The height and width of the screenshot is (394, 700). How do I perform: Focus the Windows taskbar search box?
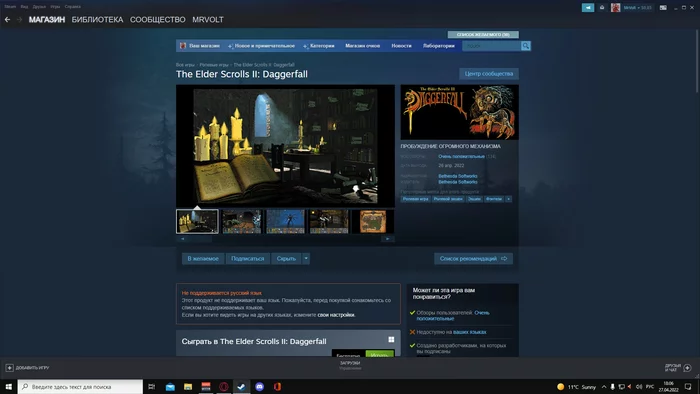pos(80,386)
